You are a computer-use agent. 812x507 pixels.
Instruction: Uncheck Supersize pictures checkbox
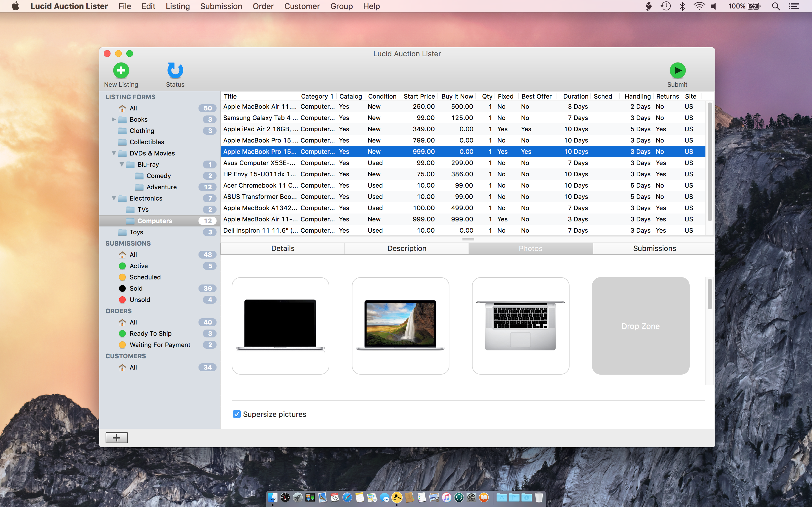[237, 414]
